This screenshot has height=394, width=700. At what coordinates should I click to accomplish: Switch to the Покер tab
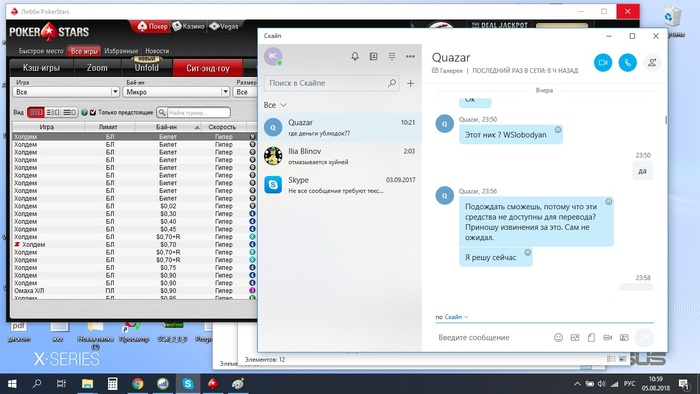(152, 27)
